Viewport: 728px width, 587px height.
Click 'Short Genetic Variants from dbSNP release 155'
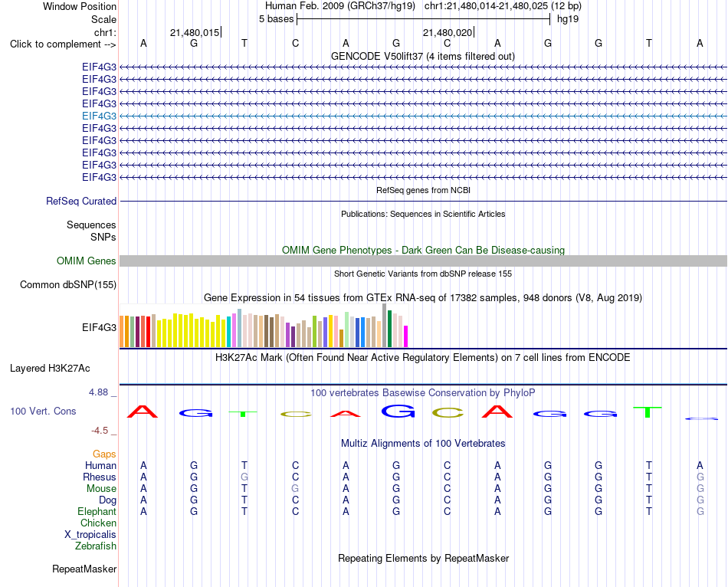pos(423,274)
